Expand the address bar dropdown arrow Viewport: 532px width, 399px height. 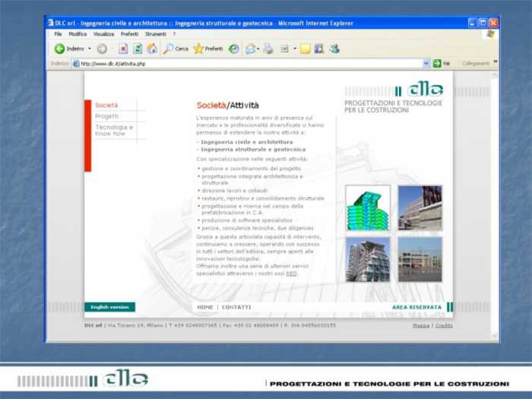(x=426, y=64)
